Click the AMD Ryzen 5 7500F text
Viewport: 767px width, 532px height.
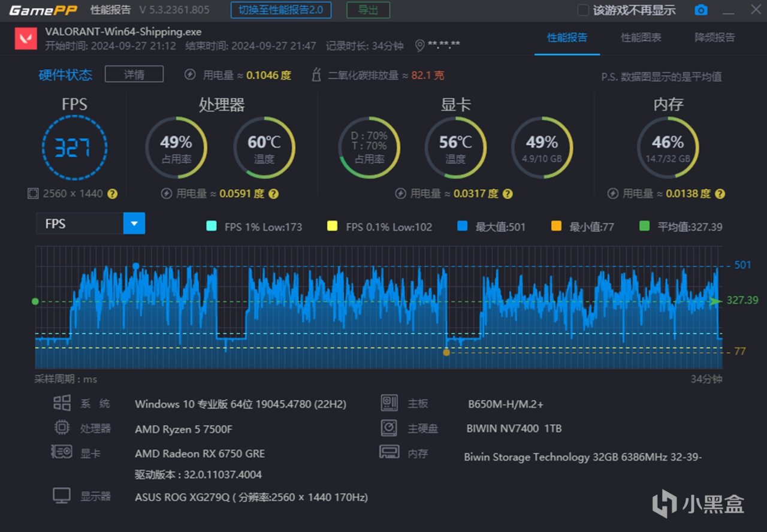(x=183, y=429)
